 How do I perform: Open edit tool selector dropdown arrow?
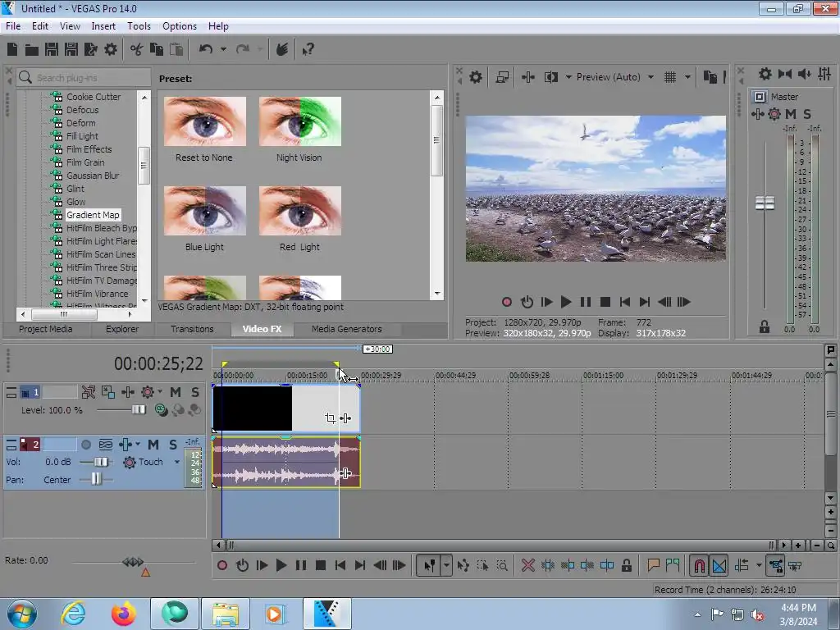click(x=446, y=565)
